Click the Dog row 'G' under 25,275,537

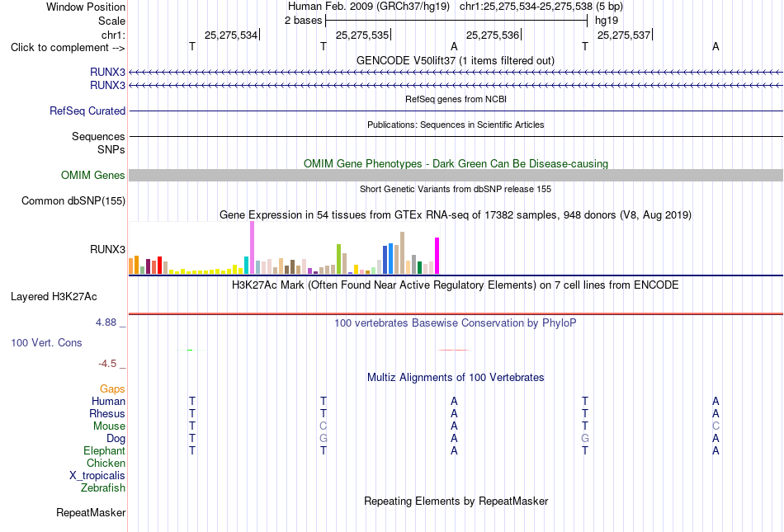pyautogui.click(x=585, y=439)
